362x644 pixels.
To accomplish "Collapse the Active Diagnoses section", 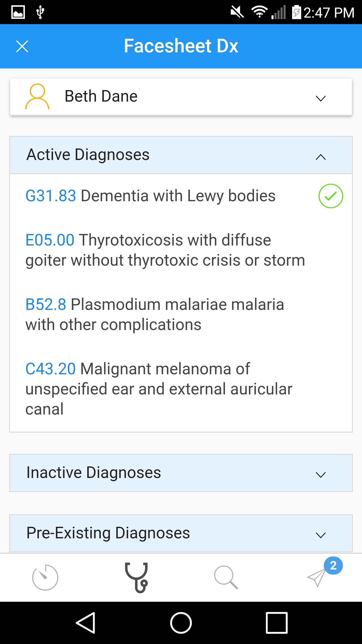I will coord(321,157).
